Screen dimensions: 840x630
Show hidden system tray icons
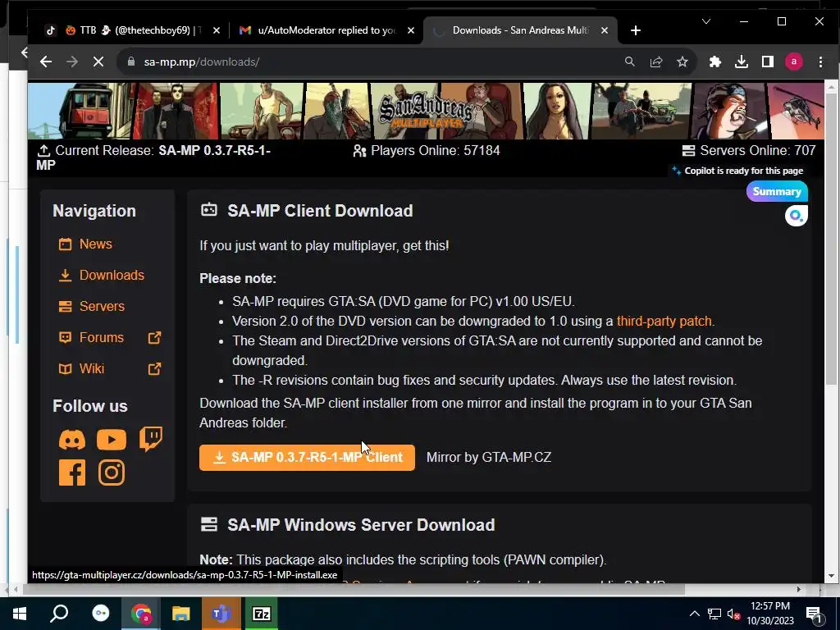click(x=694, y=614)
